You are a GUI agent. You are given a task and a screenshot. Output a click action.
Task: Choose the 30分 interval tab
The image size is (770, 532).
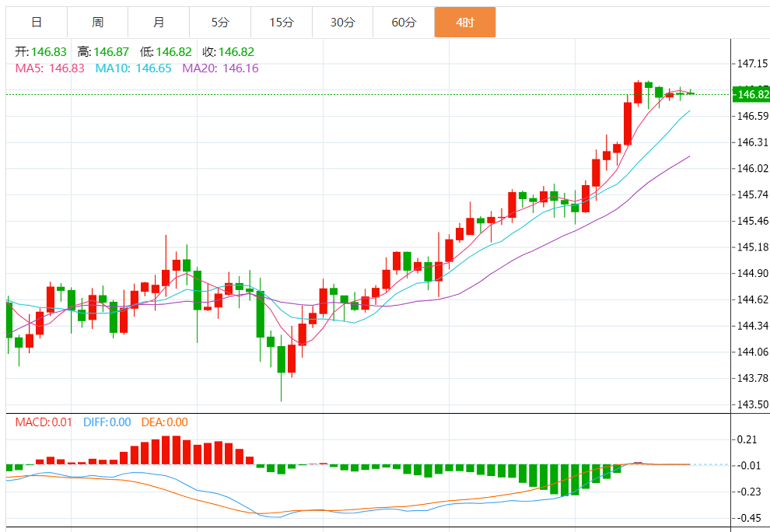coord(342,22)
